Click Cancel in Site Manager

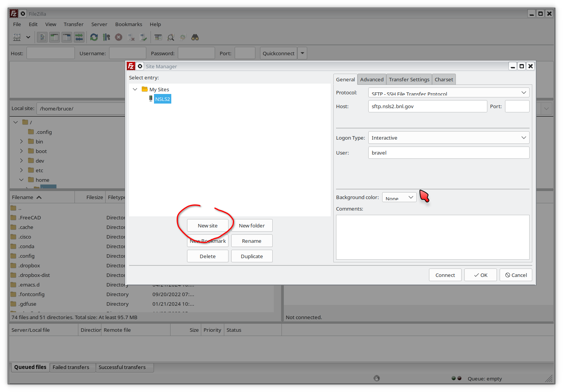[x=516, y=275]
